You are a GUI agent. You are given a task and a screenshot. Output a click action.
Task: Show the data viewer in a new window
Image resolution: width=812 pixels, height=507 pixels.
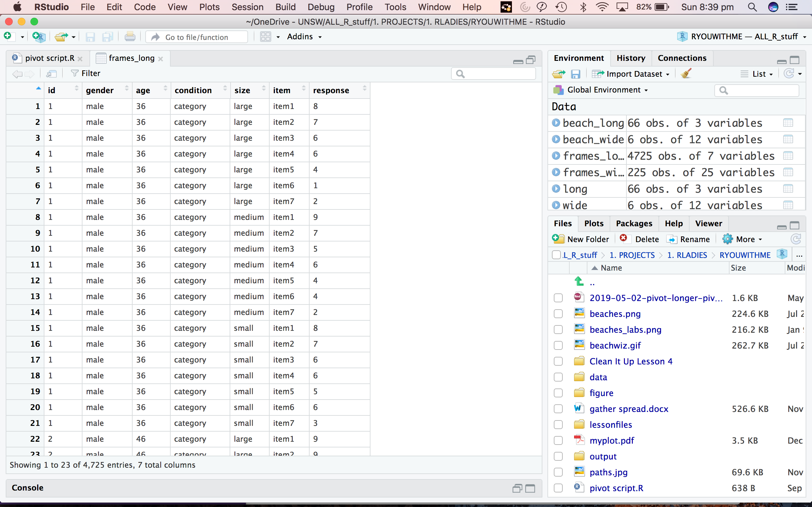(x=52, y=74)
